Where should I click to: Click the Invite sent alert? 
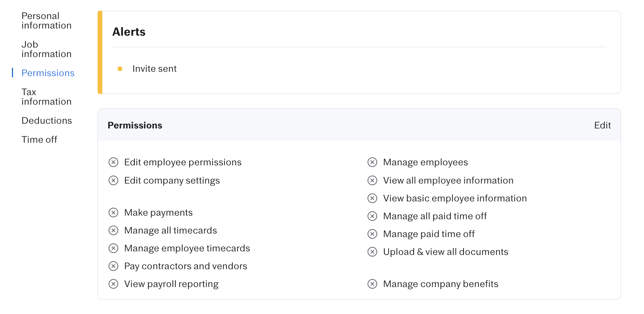click(154, 69)
